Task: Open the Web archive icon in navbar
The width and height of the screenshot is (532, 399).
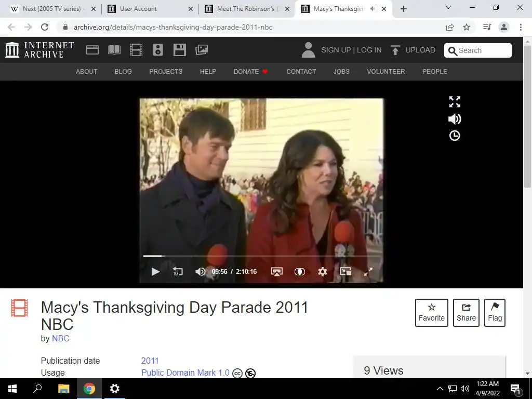Action: 92,50
